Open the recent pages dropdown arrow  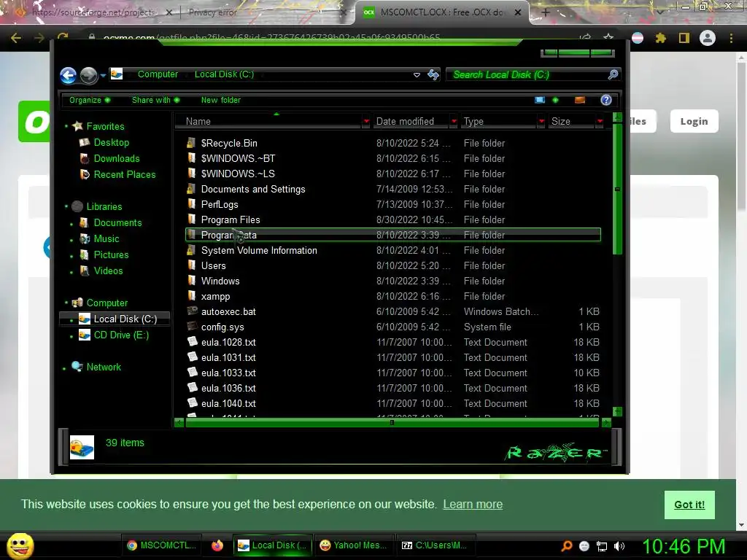point(103,75)
